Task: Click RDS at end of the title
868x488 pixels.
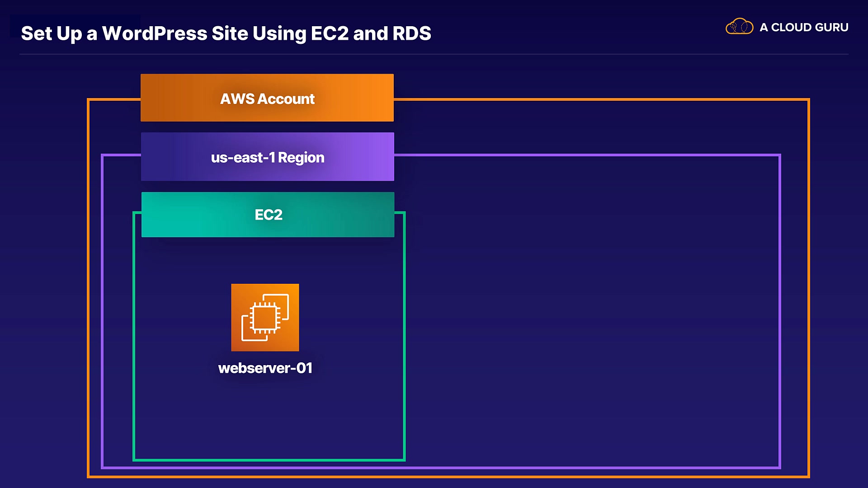Action: point(412,33)
